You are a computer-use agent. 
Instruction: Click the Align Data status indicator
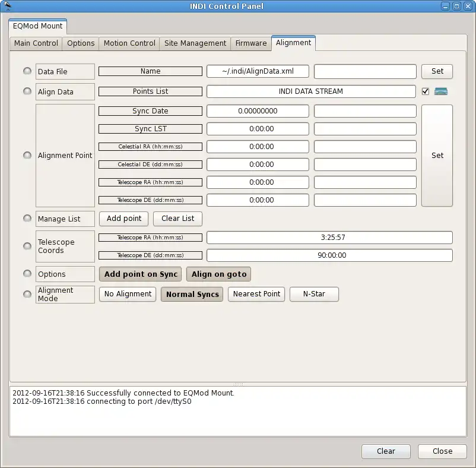[27, 91]
